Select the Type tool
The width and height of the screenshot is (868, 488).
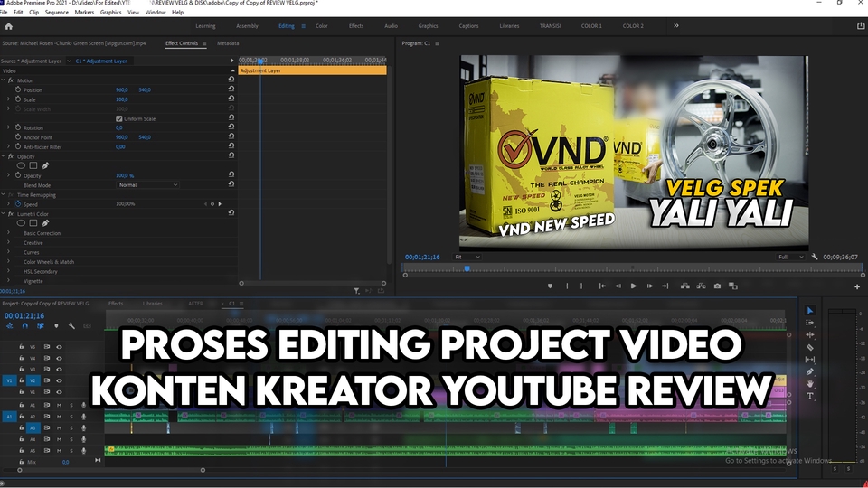(x=810, y=396)
